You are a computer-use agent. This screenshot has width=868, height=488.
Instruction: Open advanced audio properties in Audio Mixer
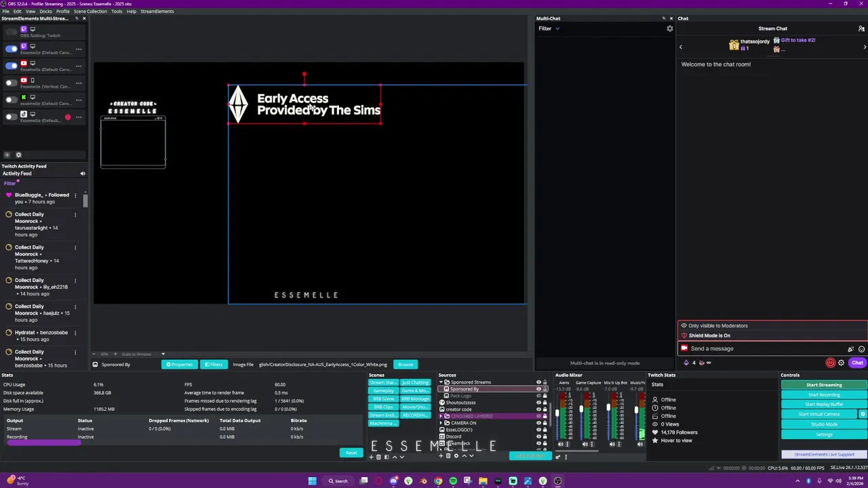[x=558, y=457]
